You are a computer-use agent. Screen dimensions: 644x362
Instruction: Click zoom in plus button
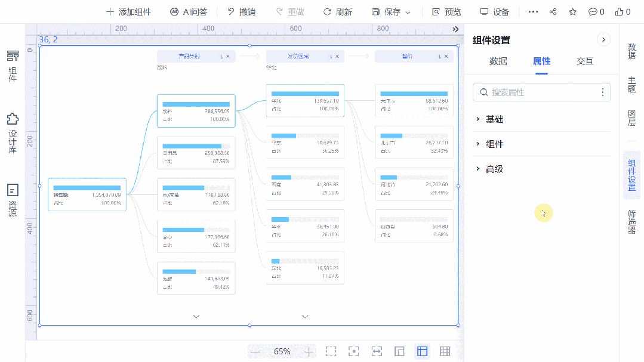click(309, 352)
